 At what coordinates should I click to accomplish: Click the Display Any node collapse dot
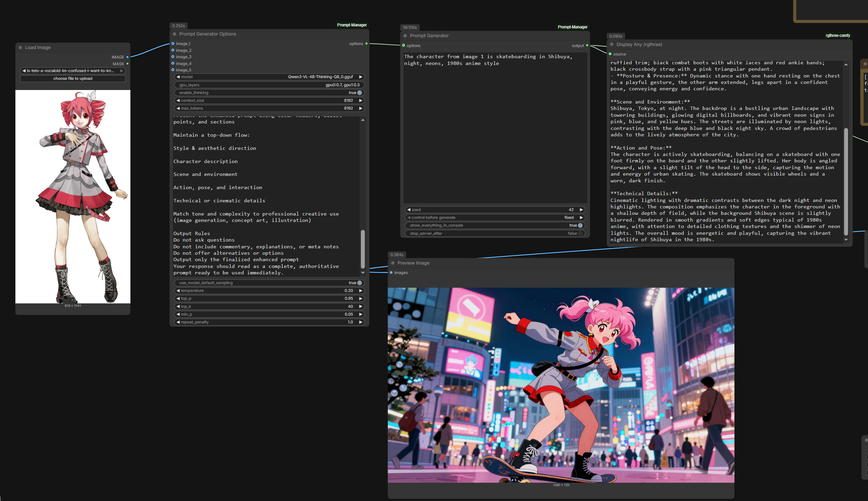tap(612, 44)
